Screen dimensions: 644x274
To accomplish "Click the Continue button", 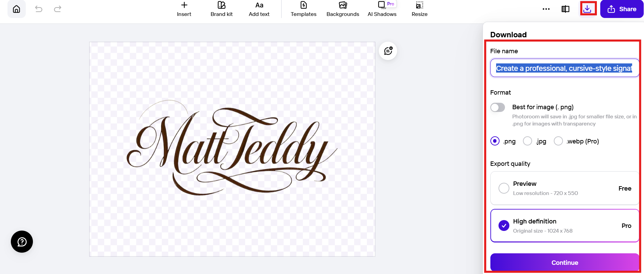I will 565,262.
